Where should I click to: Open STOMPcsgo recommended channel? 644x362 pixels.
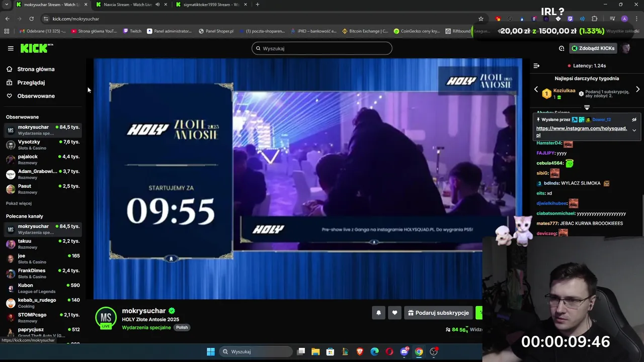(x=43, y=317)
